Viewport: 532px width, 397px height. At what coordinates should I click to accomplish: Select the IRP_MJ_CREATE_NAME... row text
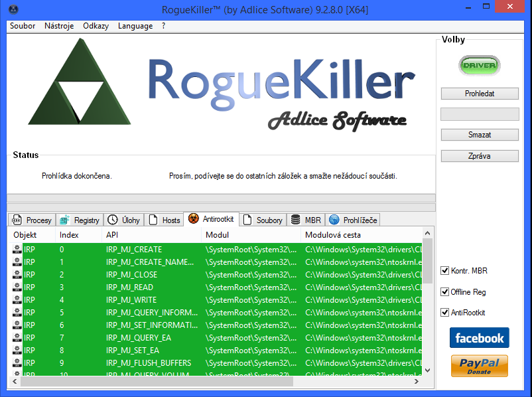click(150, 262)
